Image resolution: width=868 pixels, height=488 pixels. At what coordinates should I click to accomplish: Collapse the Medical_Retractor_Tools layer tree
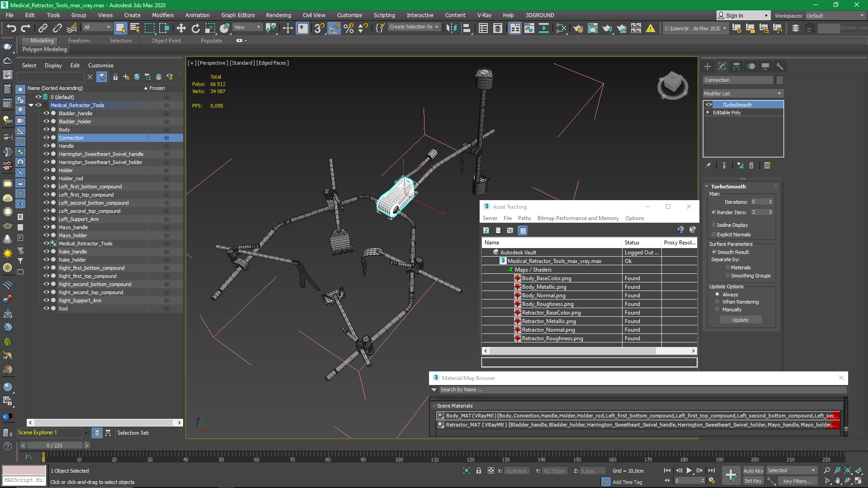31,105
